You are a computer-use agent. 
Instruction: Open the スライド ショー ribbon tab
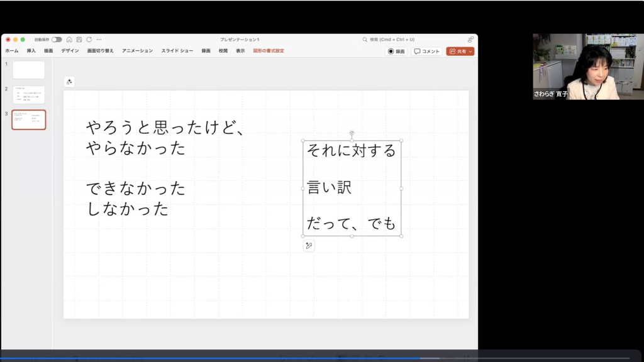(177, 51)
